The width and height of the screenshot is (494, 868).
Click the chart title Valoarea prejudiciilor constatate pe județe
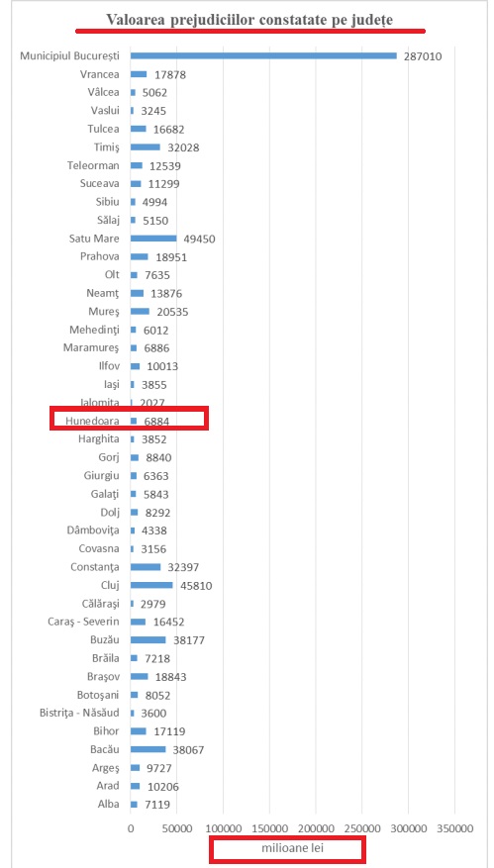point(249,20)
